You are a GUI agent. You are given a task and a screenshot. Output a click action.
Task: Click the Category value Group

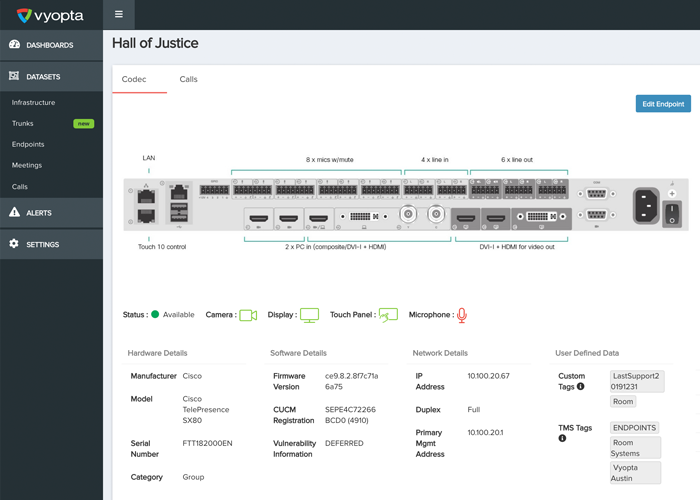193,477
